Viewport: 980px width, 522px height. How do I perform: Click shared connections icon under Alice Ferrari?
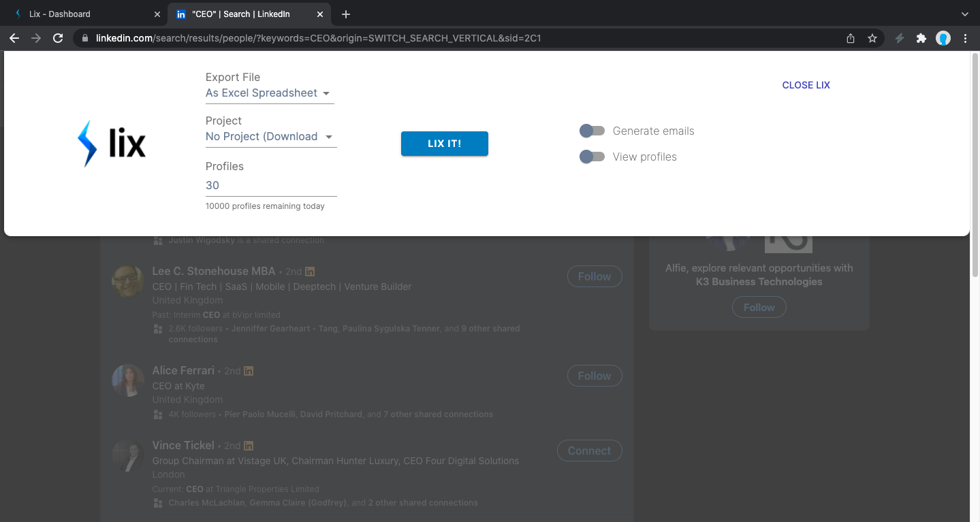pyautogui.click(x=158, y=414)
